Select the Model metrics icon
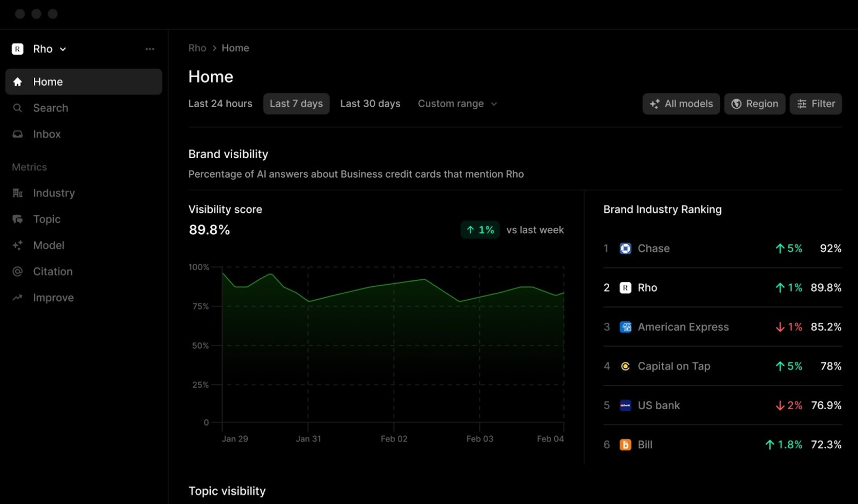 pos(18,245)
